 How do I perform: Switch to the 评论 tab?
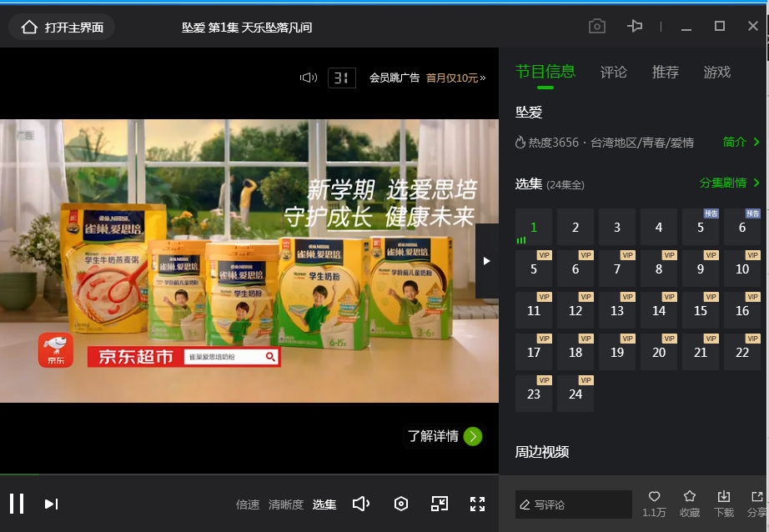614,72
